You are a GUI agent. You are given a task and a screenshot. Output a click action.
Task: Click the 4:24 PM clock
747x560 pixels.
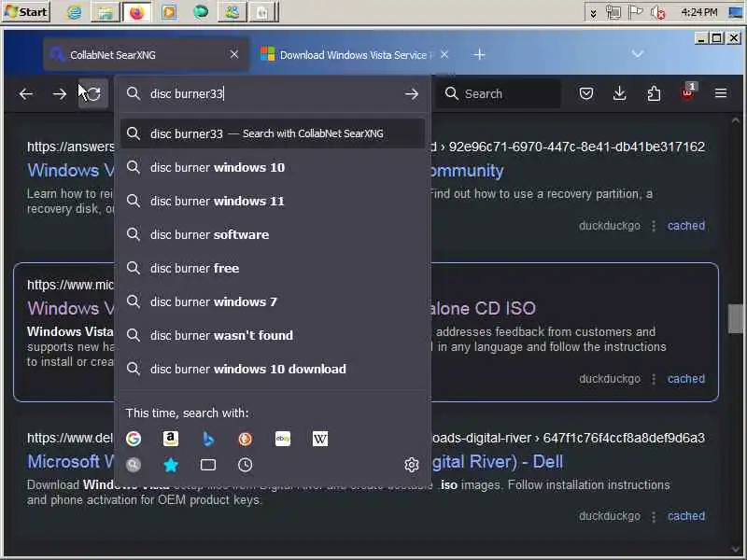[698, 12]
